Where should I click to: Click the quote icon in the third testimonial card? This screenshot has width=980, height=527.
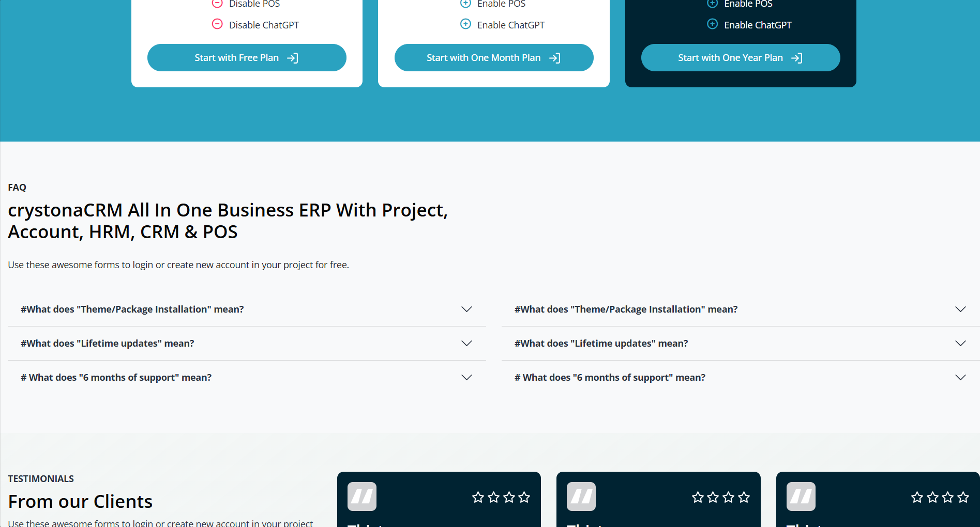pyautogui.click(x=801, y=497)
